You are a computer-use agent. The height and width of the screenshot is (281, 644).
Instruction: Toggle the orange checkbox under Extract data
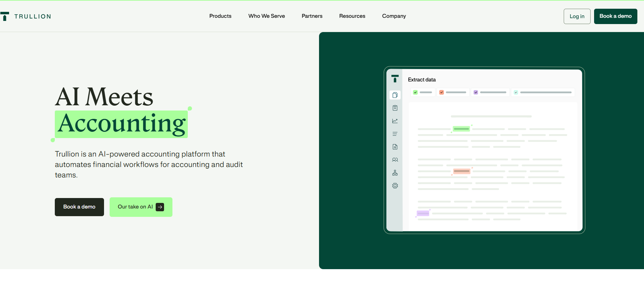442,92
